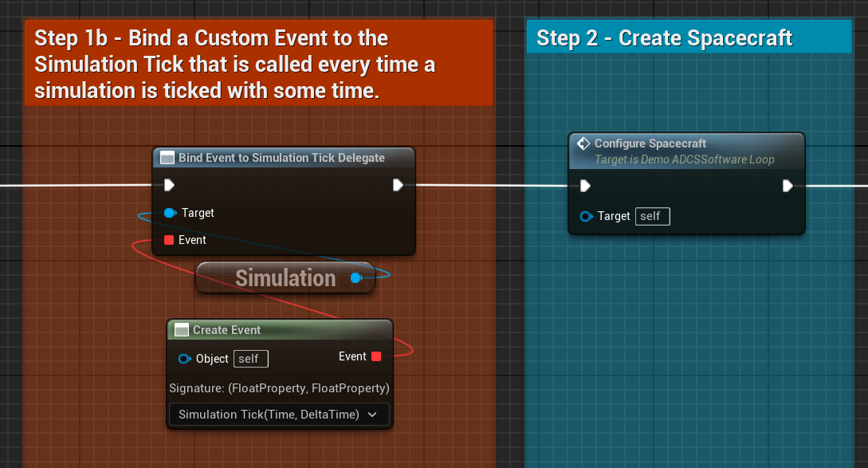Click the Bind Event node's input execution pin
Image resolution: width=868 pixels, height=468 pixels.
[x=169, y=186]
